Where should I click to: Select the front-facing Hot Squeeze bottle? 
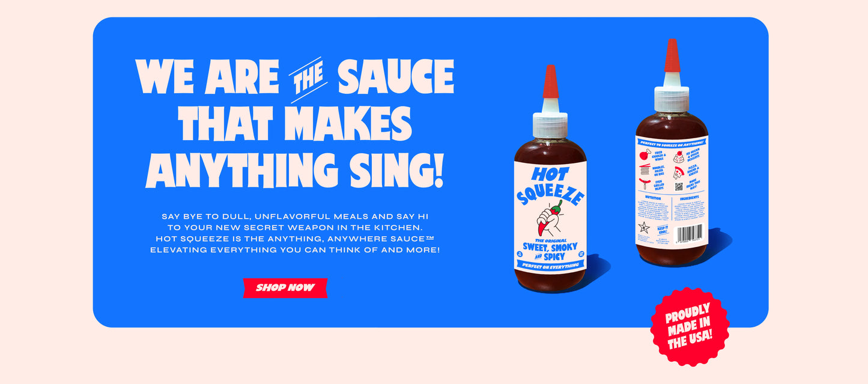(550, 178)
